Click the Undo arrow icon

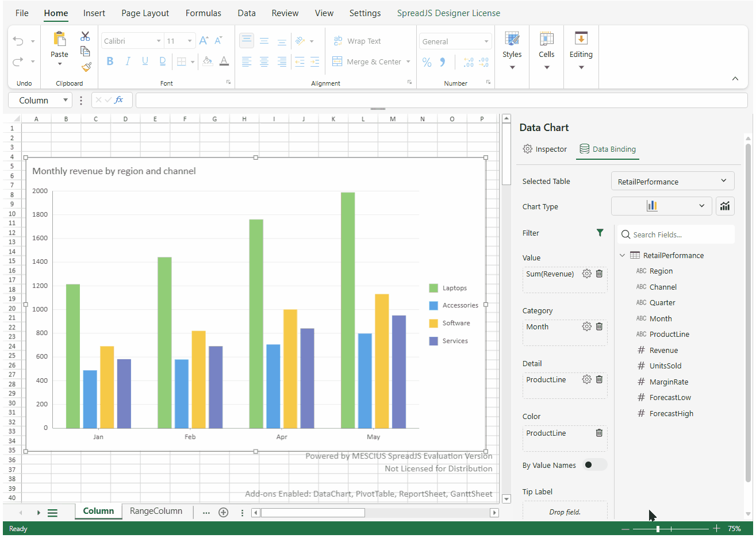[x=18, y=41]
